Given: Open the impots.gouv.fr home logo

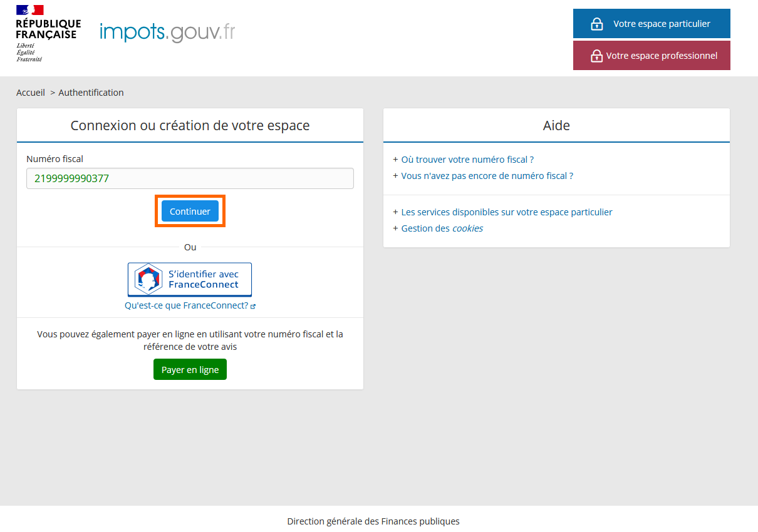Looking at the screenshot, I should 167,32.
